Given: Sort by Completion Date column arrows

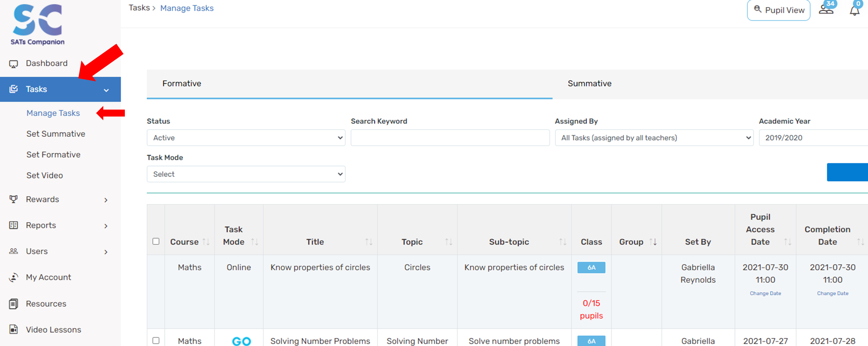Looking at the screenshot, I should coord(860,242).
